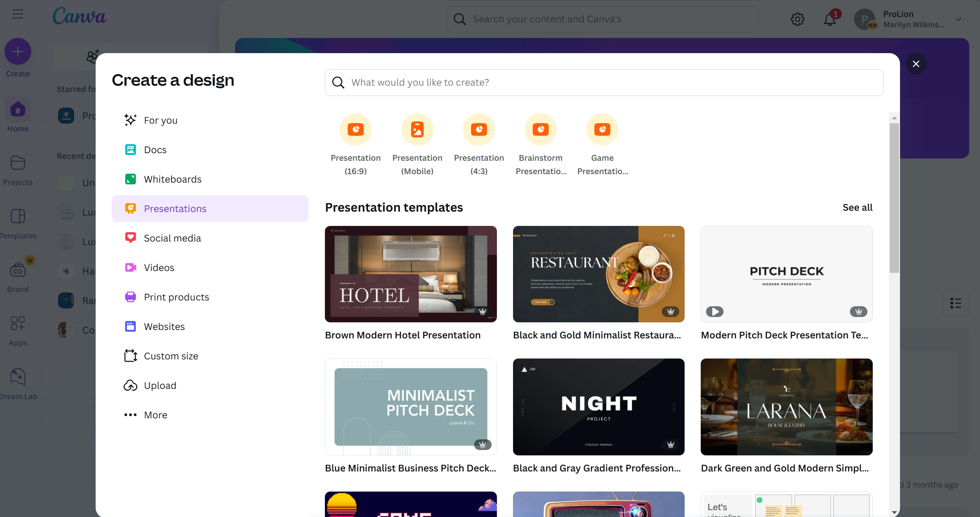Expand the ProLion account dropdown
The height and width of the screenshot is (517, 980).
959,19
